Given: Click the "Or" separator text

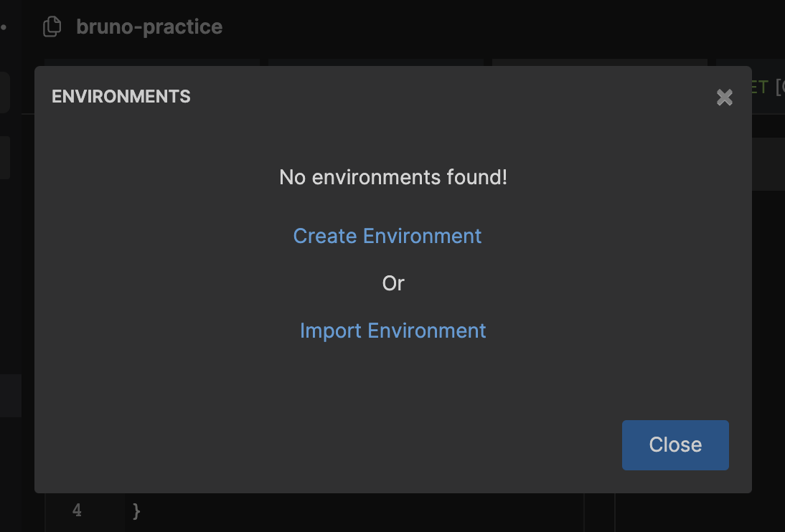Looking at the screenshot, I should 393,283.
